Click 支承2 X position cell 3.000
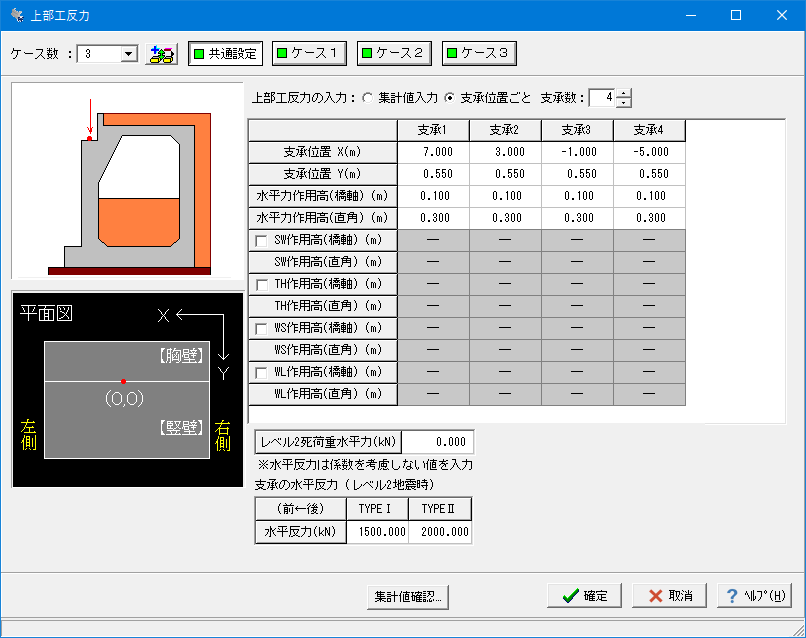 pyautogui.click(x=505, y=152)
